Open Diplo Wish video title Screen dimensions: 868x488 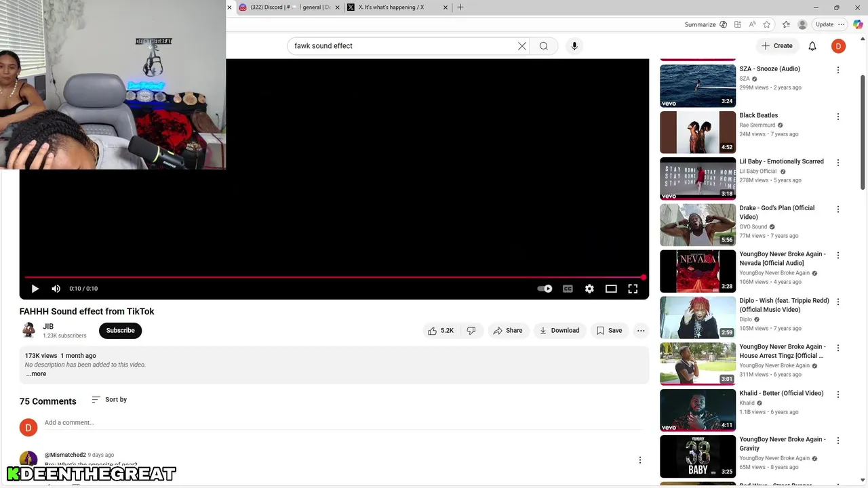coord(785,305)
